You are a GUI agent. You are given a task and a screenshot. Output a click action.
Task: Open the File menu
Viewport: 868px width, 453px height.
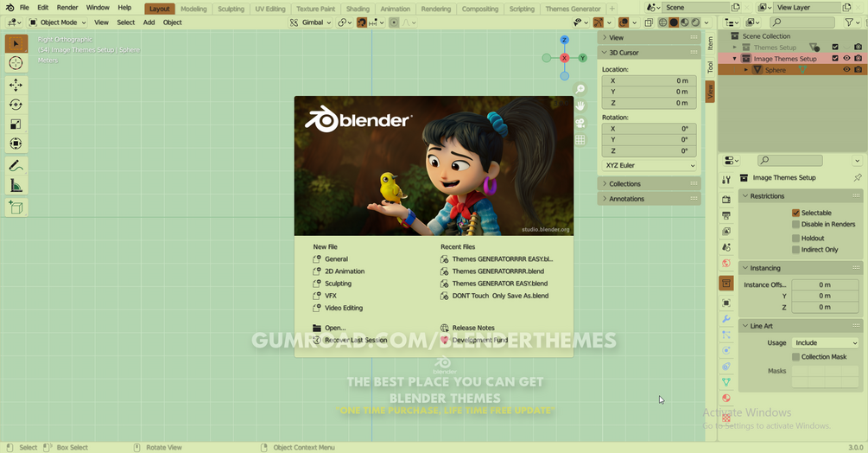tap(24, 8)
